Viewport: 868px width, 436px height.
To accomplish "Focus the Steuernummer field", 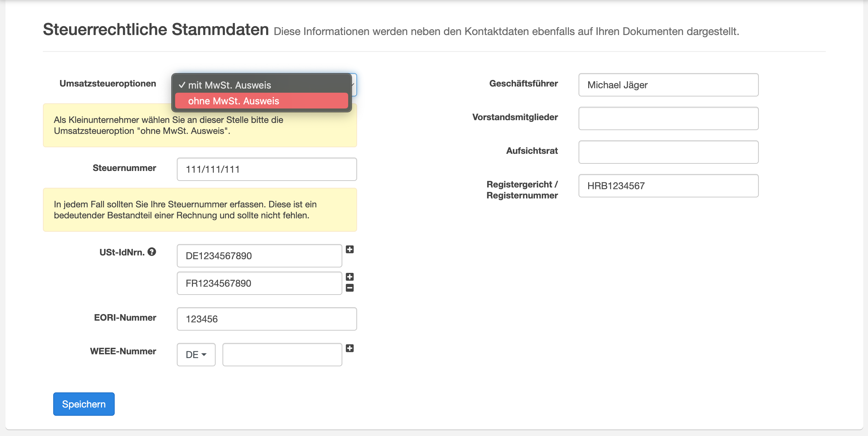I will point(267,169).
